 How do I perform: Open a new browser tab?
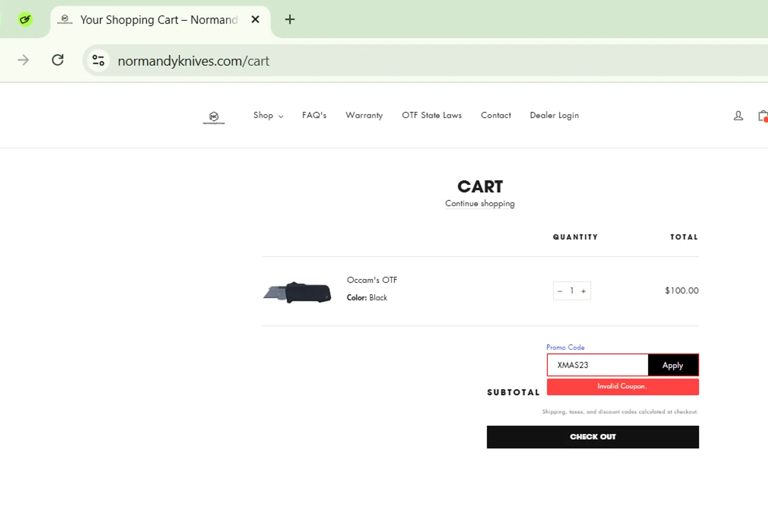click(290, 19)
